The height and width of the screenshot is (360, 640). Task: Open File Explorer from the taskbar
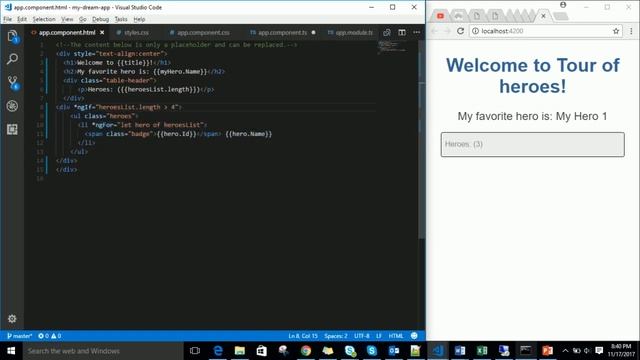(240, 351)
